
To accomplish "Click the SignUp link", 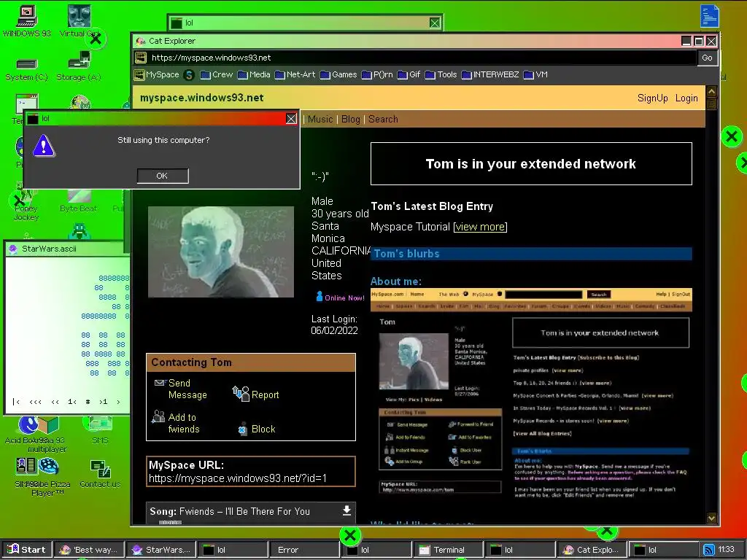I will [x=652, y=98].
